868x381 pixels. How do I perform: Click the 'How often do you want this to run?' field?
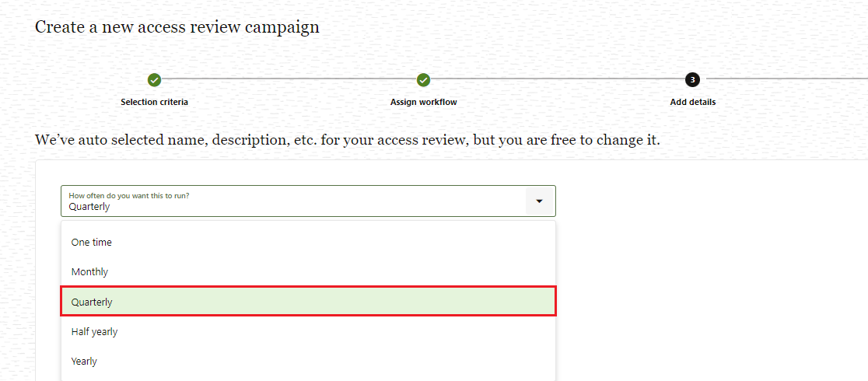coord(308,201)
